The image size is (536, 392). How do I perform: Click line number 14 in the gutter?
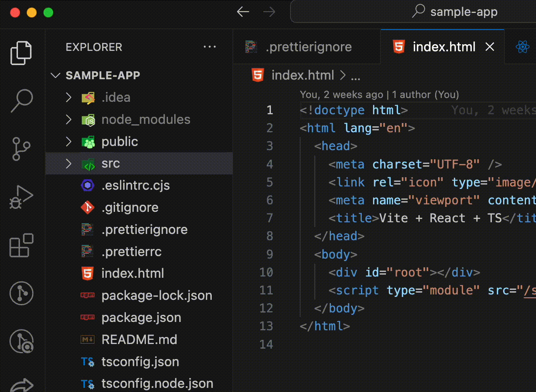coord(266,344)
